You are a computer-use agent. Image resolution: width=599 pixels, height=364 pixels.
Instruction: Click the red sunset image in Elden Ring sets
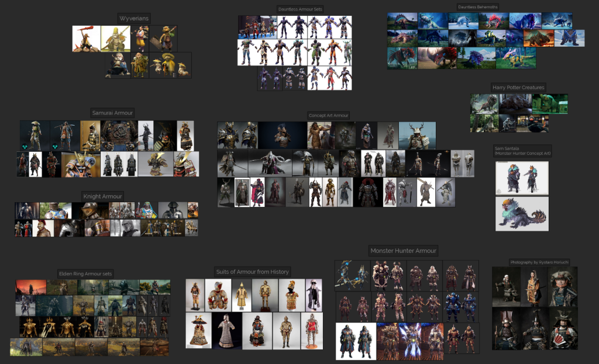[31, 287]
